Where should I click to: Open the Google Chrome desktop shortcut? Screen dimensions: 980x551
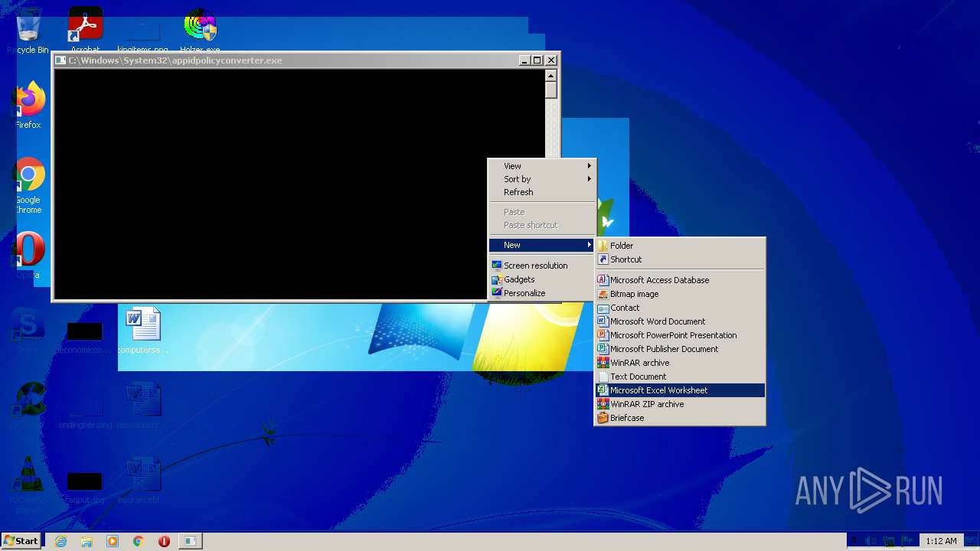coord(28,186)
